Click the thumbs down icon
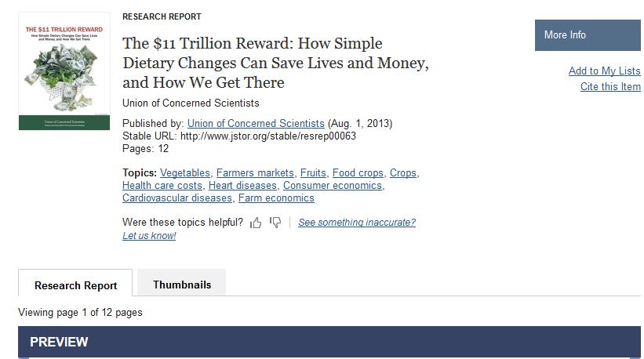Image resolution: width=644 pixels, height=359 pixels. 275,223
